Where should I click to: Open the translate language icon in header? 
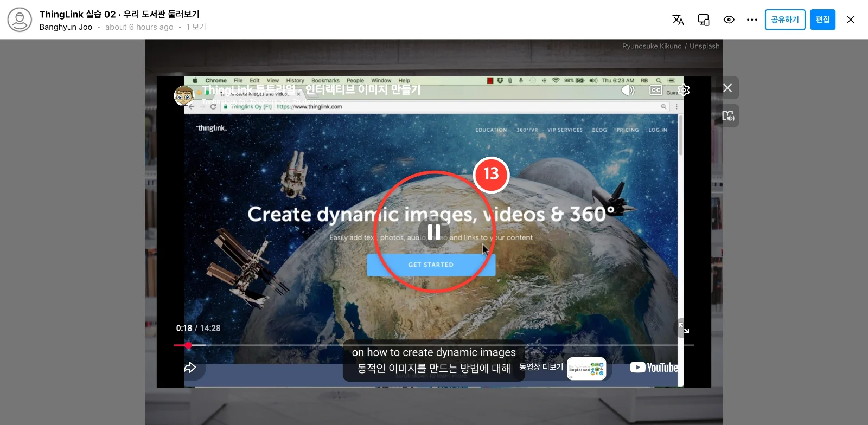click(678, 20)
